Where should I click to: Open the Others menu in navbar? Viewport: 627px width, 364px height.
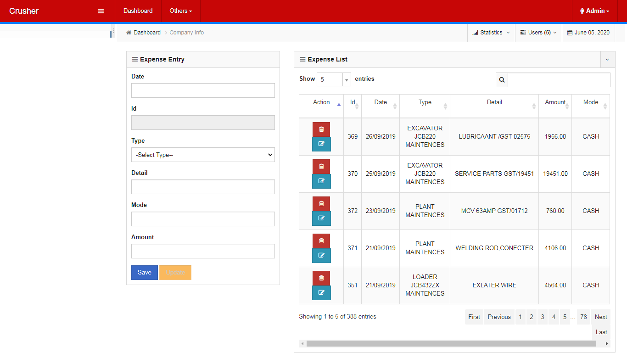click(181, 11)
